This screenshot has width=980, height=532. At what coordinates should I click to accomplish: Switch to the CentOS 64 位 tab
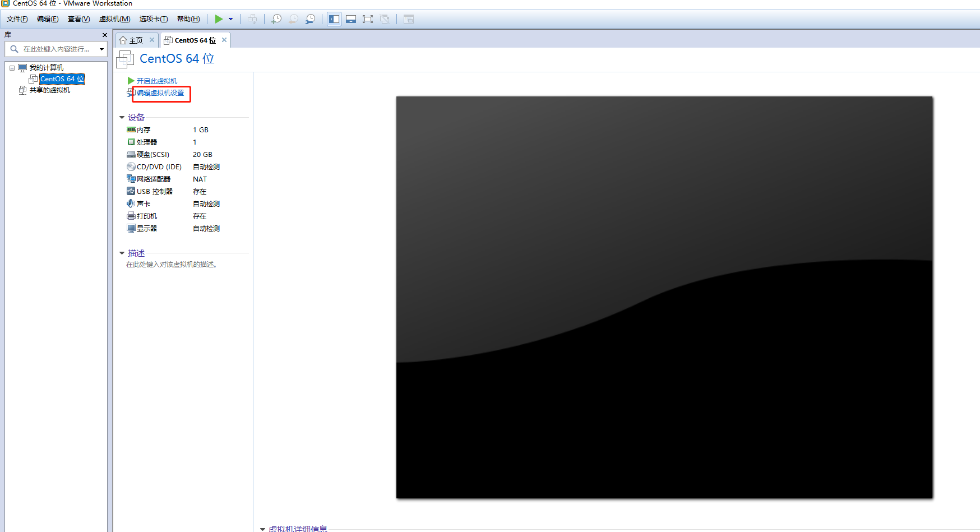(195, 40)
